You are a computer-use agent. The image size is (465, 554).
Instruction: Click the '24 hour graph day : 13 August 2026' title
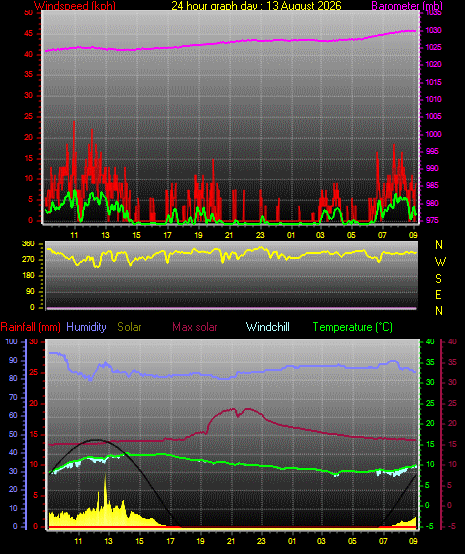pyautogui.click(x=257, y=5)
